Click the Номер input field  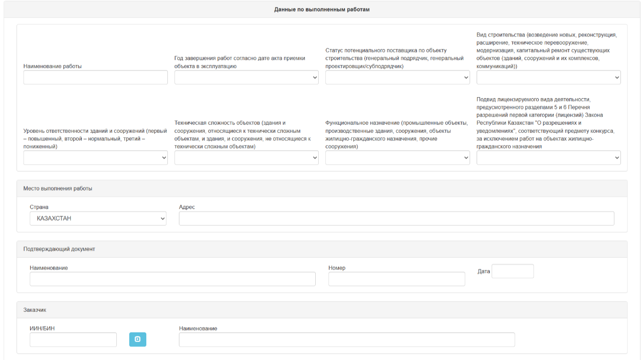click(396, 279)
